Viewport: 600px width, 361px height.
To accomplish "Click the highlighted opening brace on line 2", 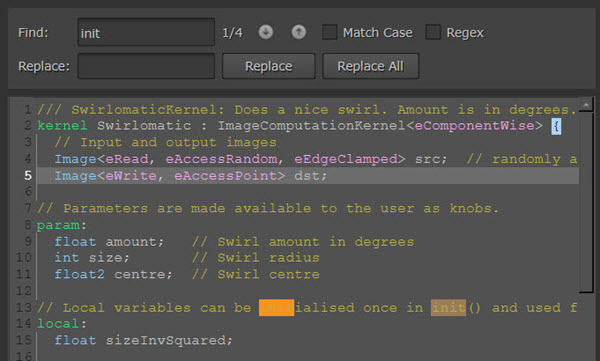I will [556, 126].
